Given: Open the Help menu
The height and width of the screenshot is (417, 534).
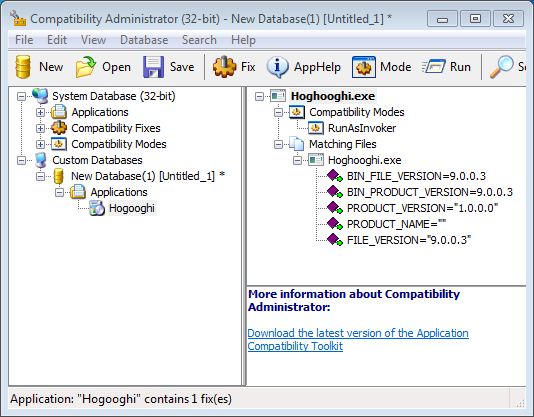Looking at the screenshot, I should 243,40.
